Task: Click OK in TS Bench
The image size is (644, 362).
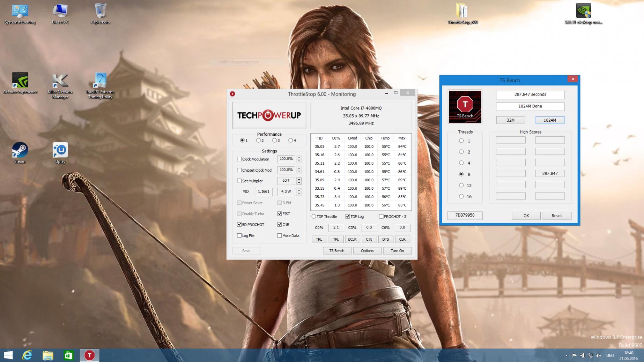Action: [526, 216]
